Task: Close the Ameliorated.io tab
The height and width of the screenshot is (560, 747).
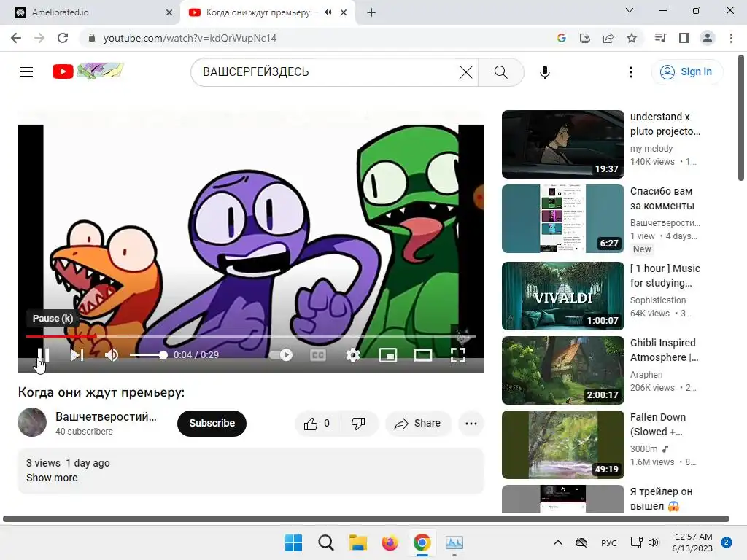Action: (x=169, y=12)
